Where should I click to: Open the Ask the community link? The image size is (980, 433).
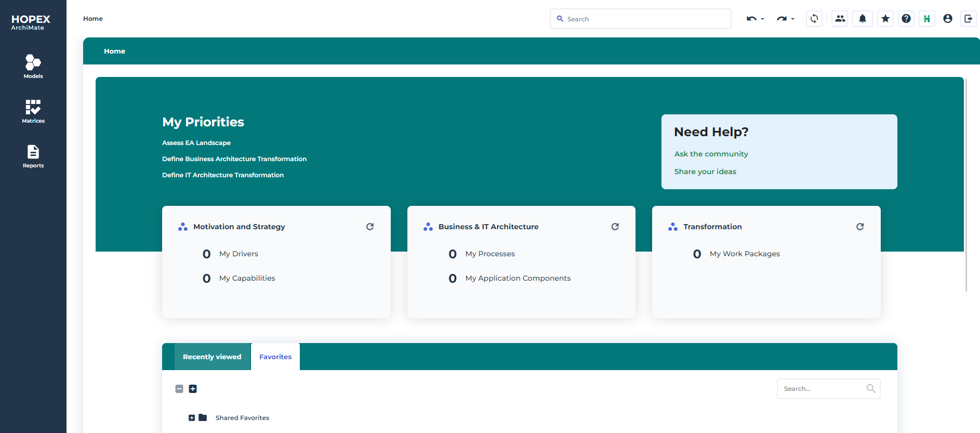coord(711,154)
